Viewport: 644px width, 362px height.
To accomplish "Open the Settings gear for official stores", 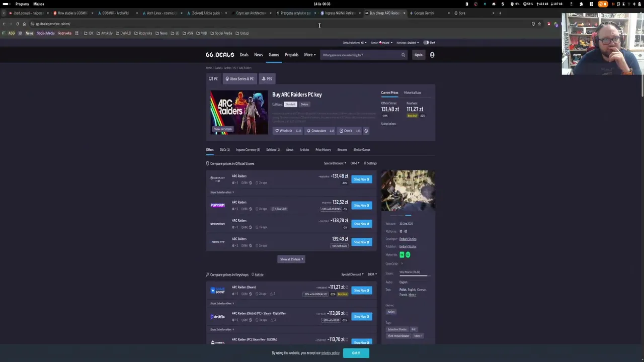I will [370, 163].
